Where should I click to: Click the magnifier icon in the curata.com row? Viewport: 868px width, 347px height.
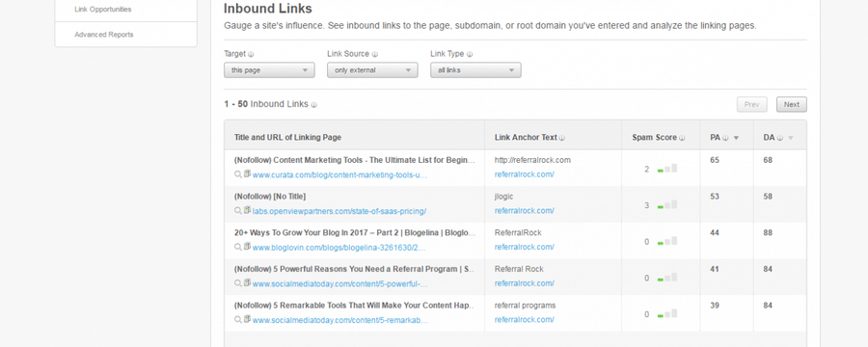pos(238,174)
